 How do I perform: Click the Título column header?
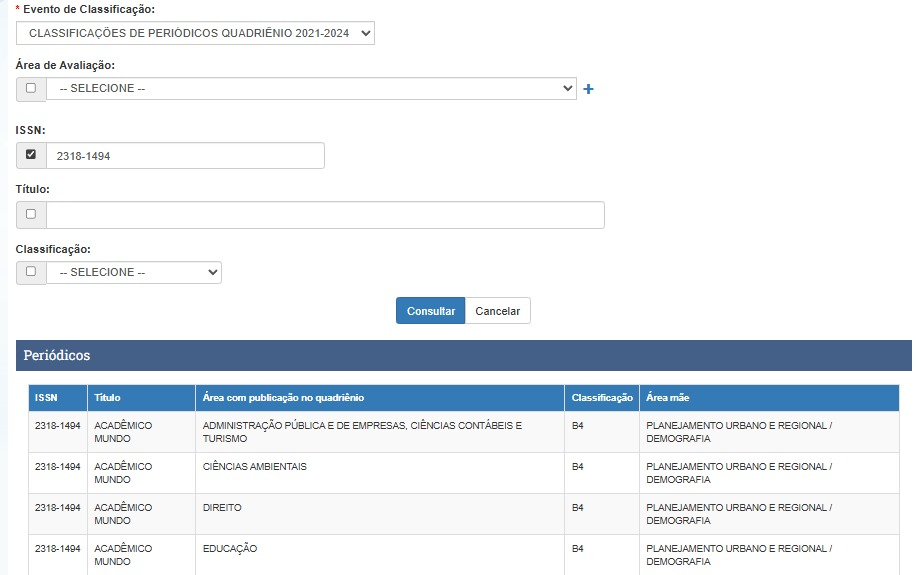point(107,398)
